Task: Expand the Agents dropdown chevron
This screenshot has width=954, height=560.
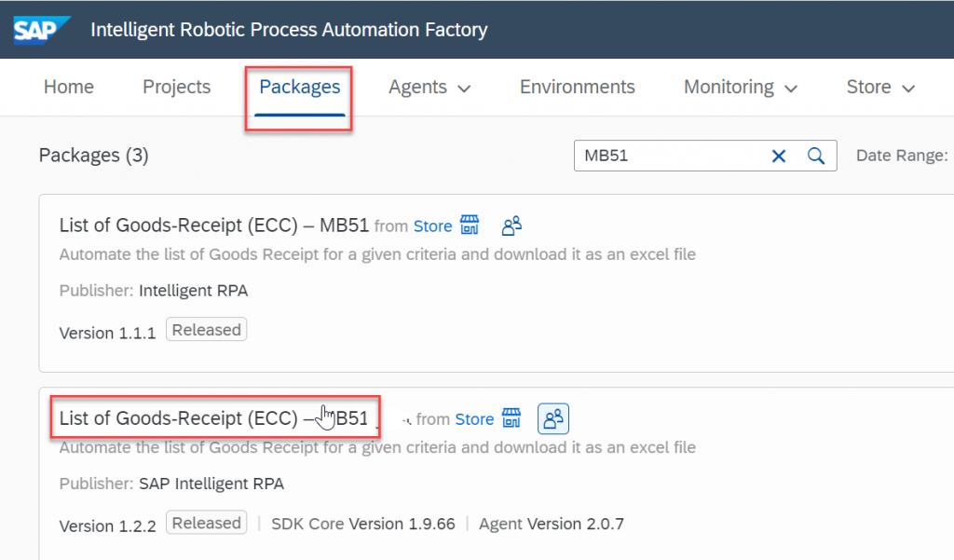Action: [x=464, y=89]
